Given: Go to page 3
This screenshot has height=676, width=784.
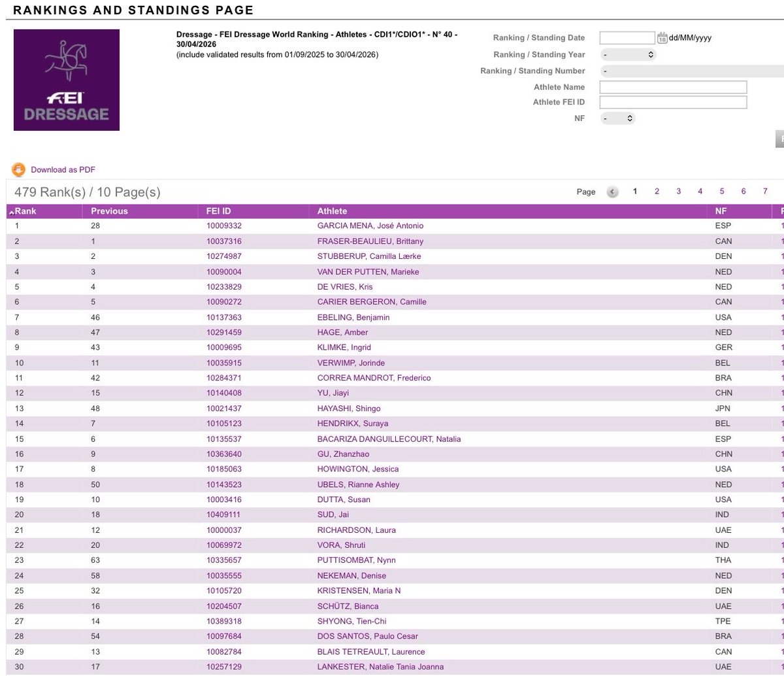Looking at the screenshot, I should (x=678, y=192).
